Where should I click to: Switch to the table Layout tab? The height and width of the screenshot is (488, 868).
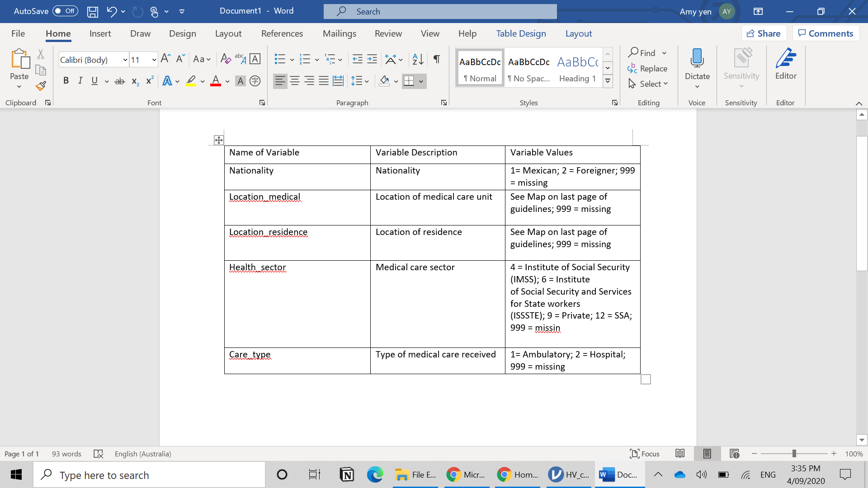(579, 33)
